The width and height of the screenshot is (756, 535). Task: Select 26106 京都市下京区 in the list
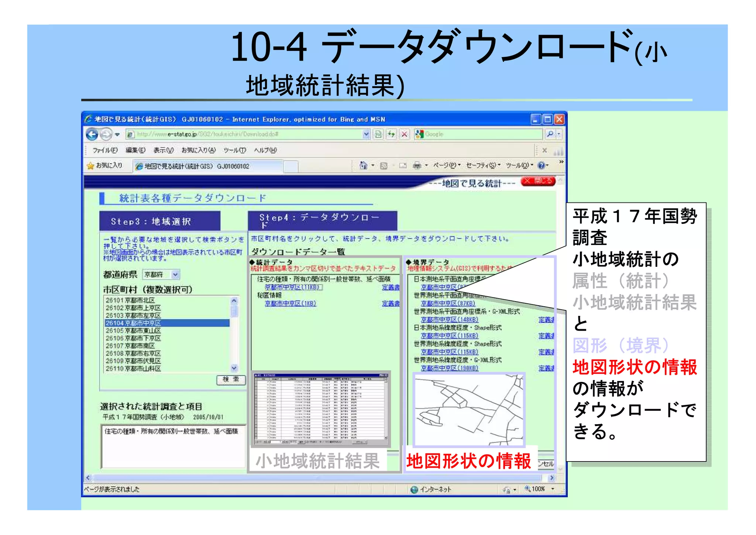(x=167, y=338)
